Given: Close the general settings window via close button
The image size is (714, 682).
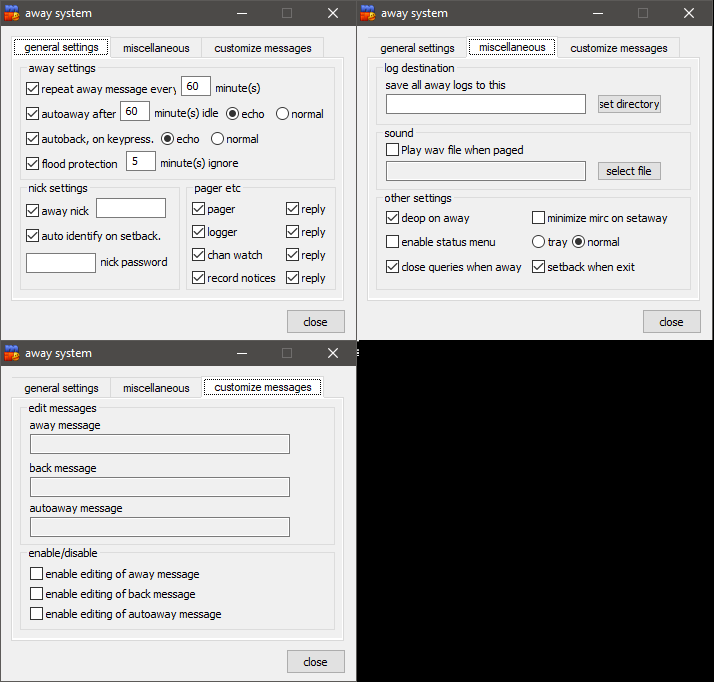Looking at the screenshot, I should click(x=316, y=322).
